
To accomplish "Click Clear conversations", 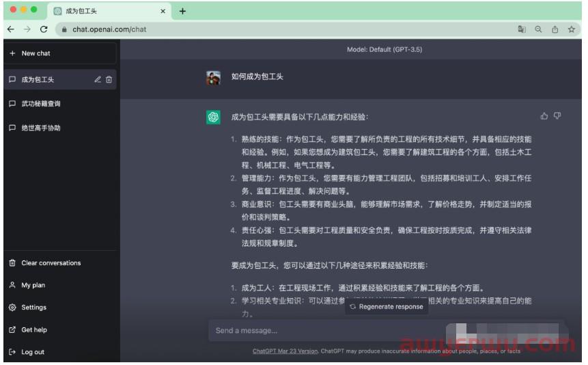I will click(60, 263).
